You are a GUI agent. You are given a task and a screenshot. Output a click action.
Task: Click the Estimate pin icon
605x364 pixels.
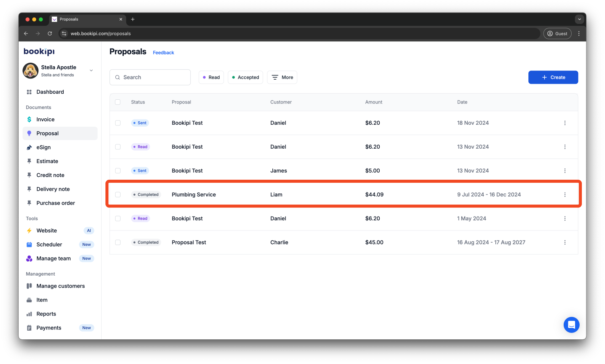pyautogui.click(x=29, y=161)
